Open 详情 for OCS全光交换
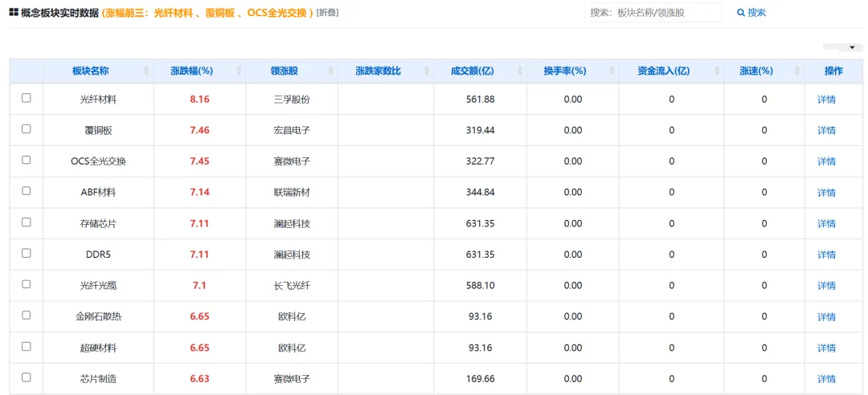 826,161
